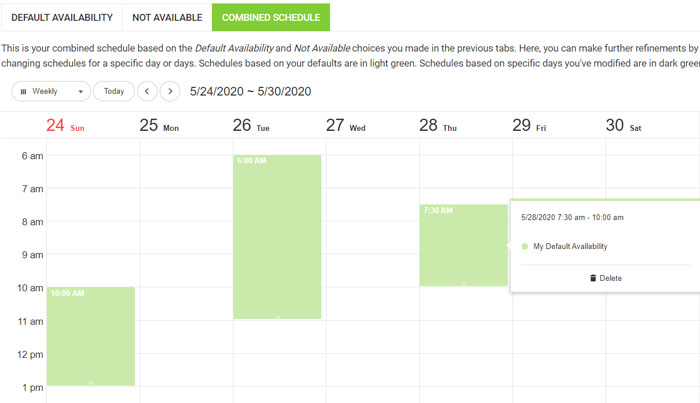This screenshot has height=403, width=700.
Task: Switch to the Default Availability tab
Action: tap(62, 18)
